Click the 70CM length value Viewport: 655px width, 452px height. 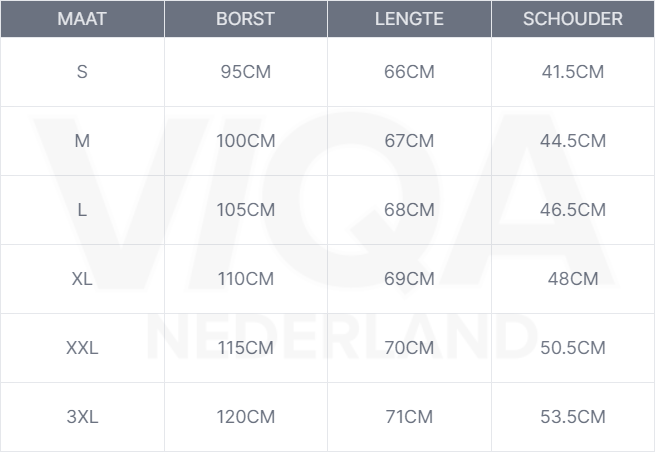pyautogui.click(x=409, y=348)
